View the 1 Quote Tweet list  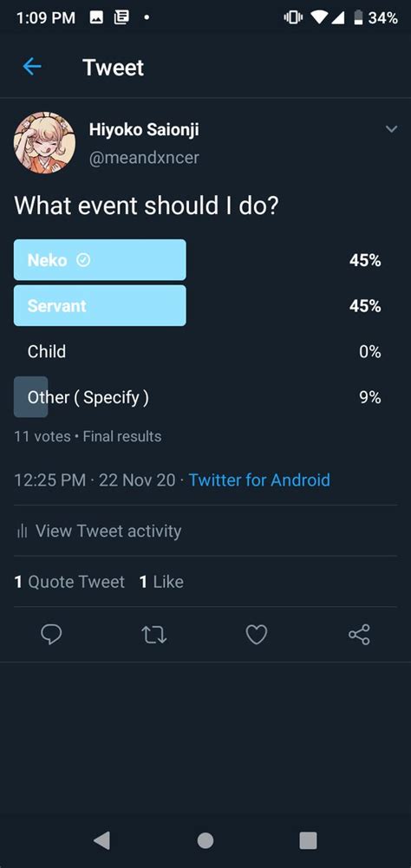coord(69,582)
